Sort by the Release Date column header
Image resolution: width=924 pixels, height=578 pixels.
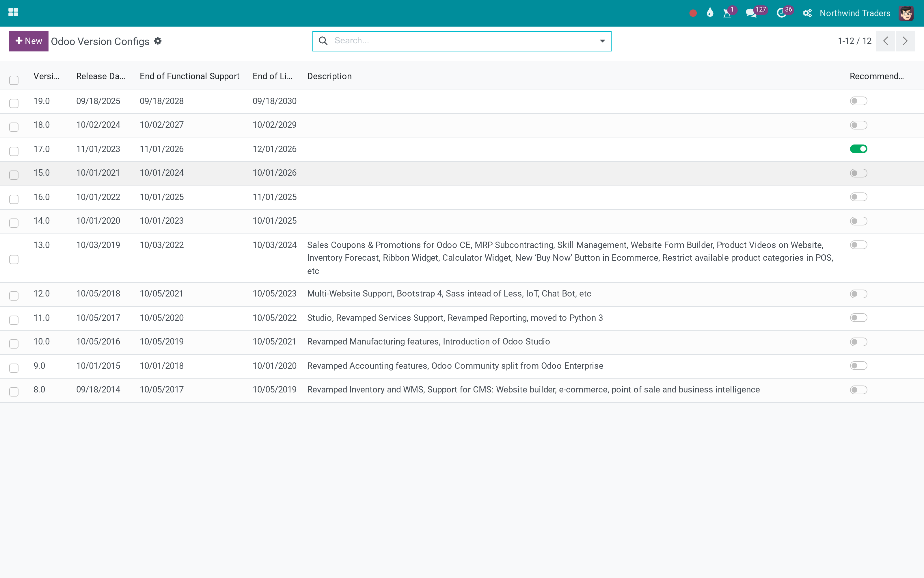pyautogui.click(x=100, y=76)
